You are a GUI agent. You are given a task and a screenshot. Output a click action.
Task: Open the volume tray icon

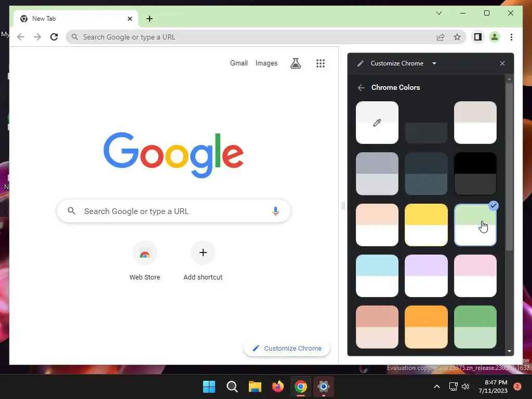coord(465,387)
